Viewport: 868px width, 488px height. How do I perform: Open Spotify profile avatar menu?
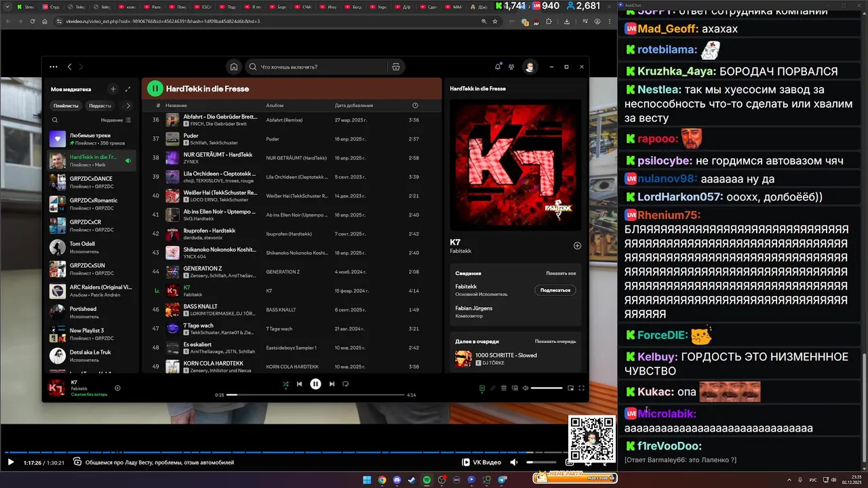click(530, 67)
